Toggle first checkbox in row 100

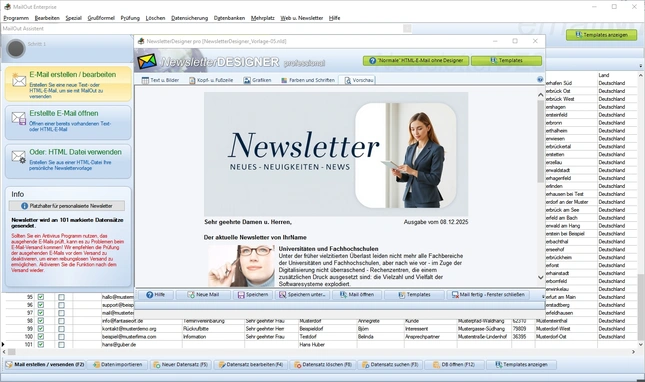[41, 336]
